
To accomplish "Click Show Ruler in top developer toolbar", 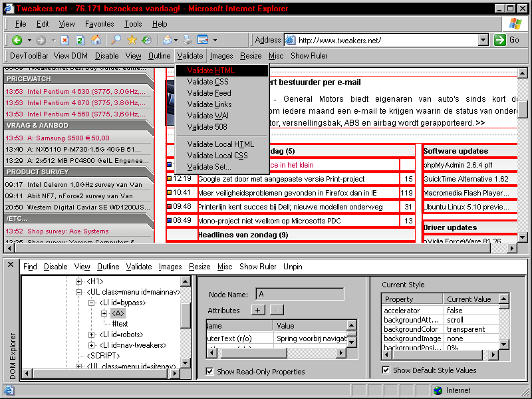I will (309, 56).
